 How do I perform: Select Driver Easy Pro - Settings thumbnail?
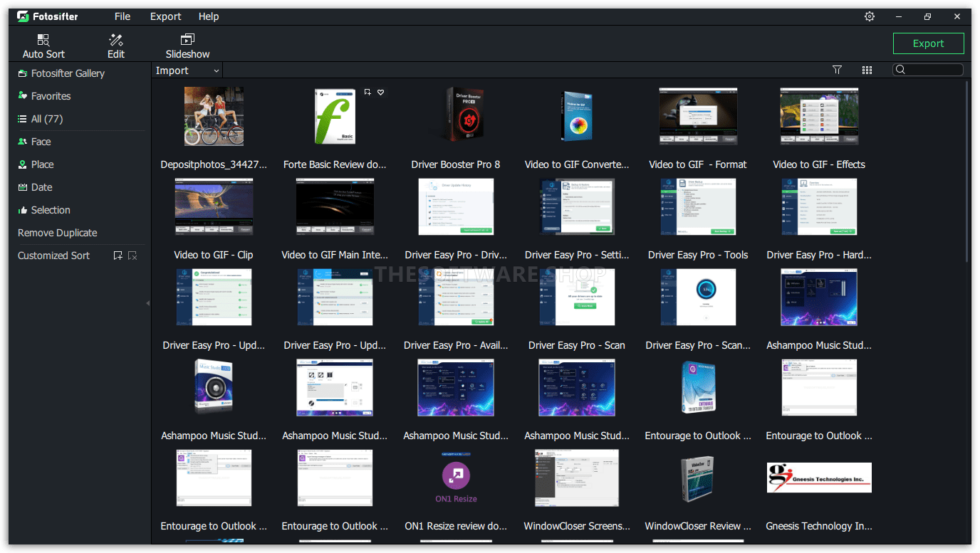click(x=577, y=206)
